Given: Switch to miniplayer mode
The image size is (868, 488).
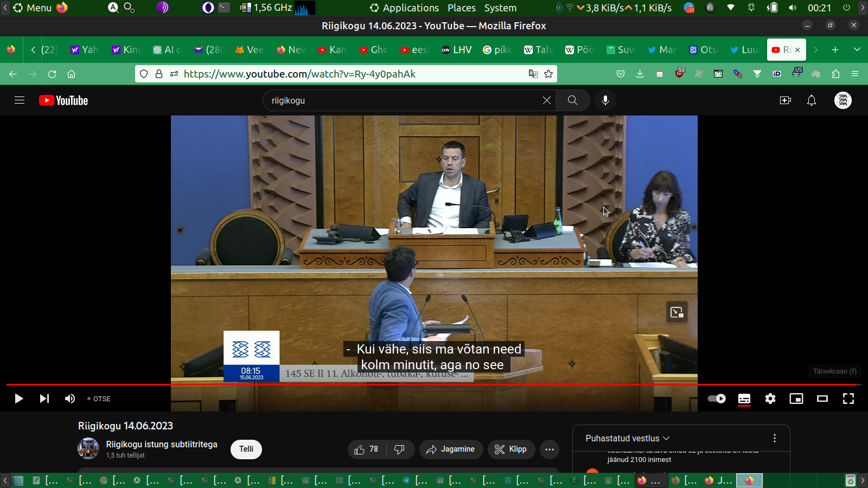Looking at the screenshot, I should 796,399.
